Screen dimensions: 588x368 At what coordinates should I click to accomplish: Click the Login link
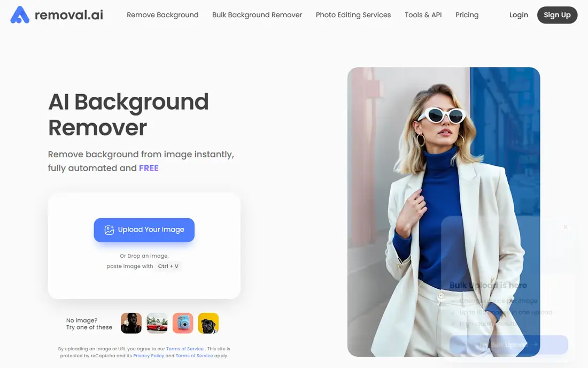[519, 15]
